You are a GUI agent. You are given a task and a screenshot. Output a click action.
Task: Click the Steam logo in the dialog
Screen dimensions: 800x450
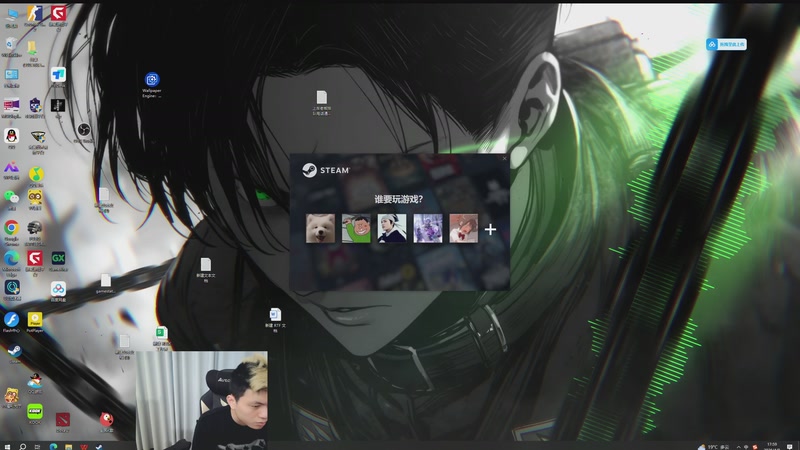tap(326, 170)
